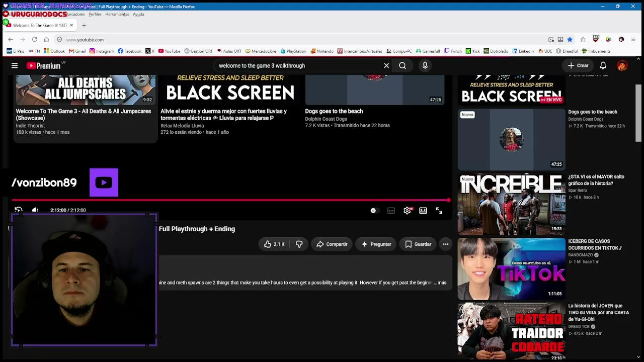Seek on the red video progress bar
The image size is (644, 362).
pos(230,200)
